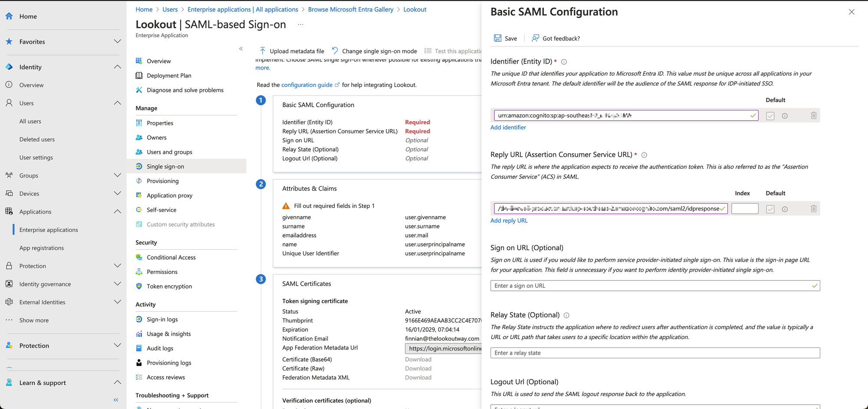Click info icon beside Identifier (Entity ID) heading

(564, 62)
